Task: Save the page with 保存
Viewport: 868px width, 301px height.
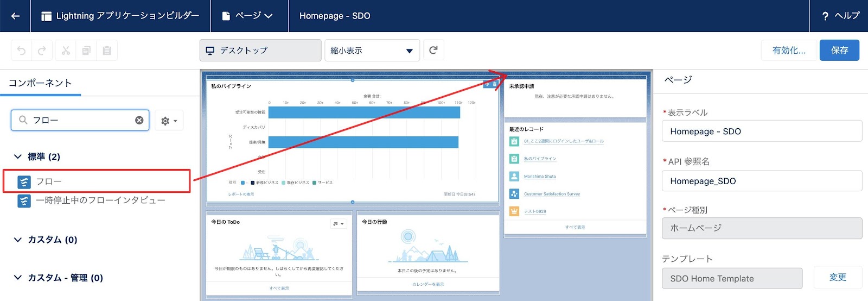Action: point(839,51)
